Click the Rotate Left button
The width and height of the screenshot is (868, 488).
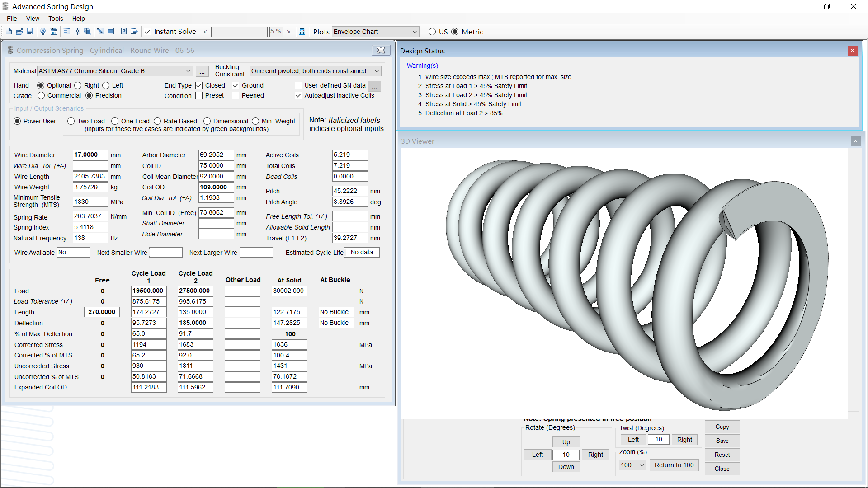538,455
